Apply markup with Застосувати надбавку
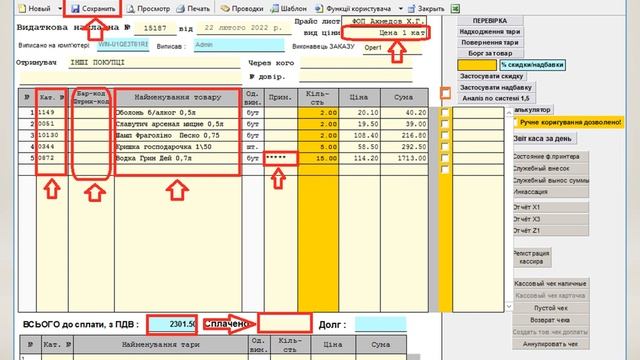The height and width of the screenshot is (360, 640). pos(496,87)
